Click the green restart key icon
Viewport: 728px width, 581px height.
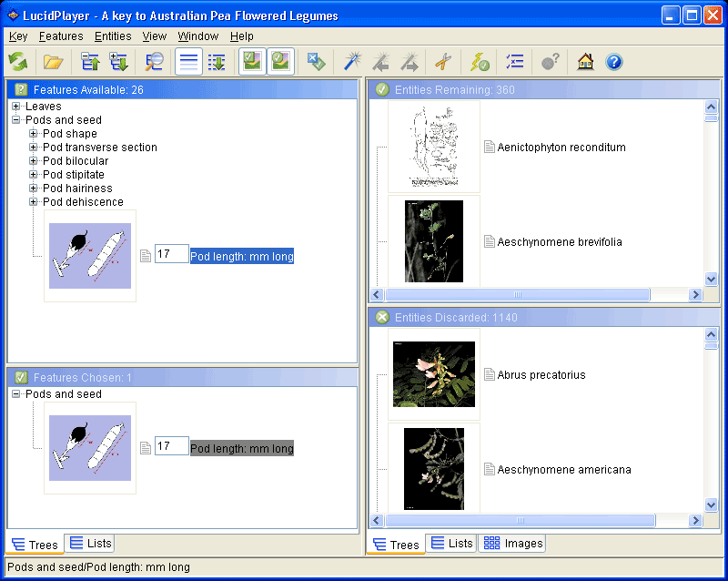tap(17, 62)
